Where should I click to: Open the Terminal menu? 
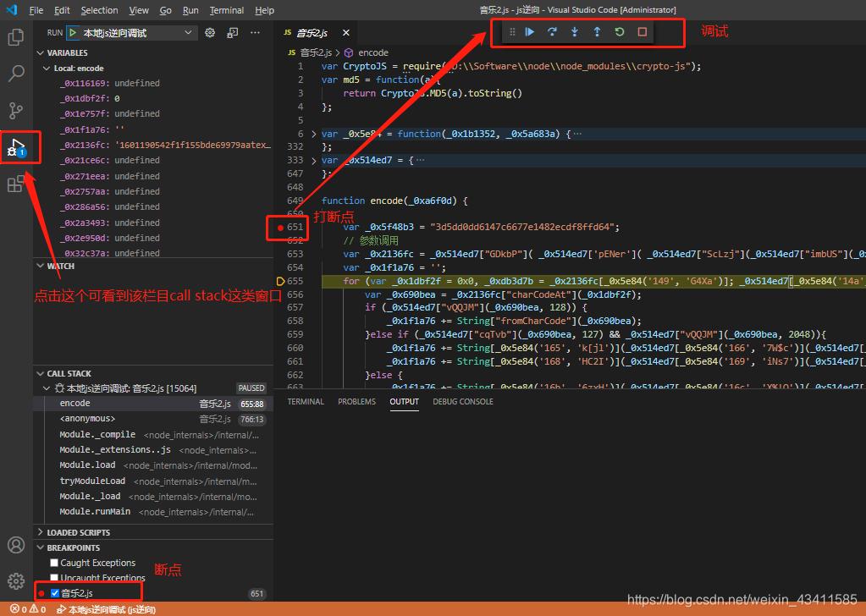click(226, 10)
